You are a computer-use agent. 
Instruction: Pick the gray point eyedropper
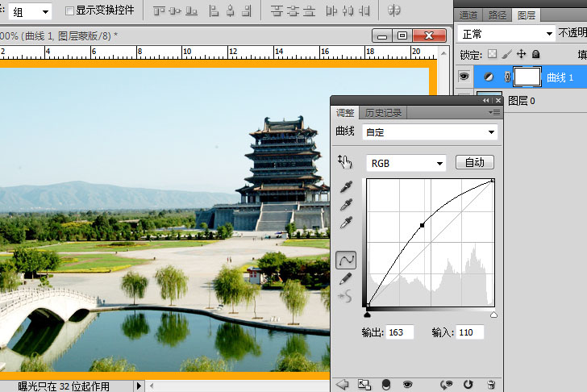pyautogui.click(x=346, y=204)
